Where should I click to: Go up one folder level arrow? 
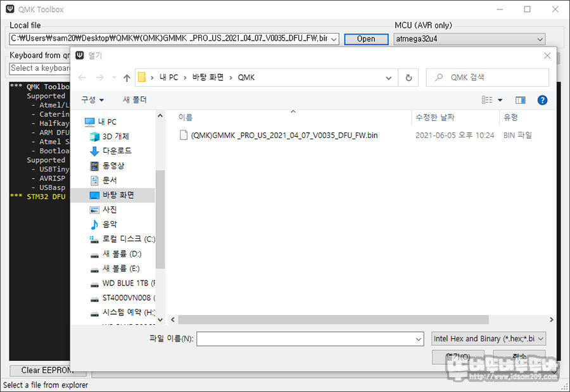point(127,77)
